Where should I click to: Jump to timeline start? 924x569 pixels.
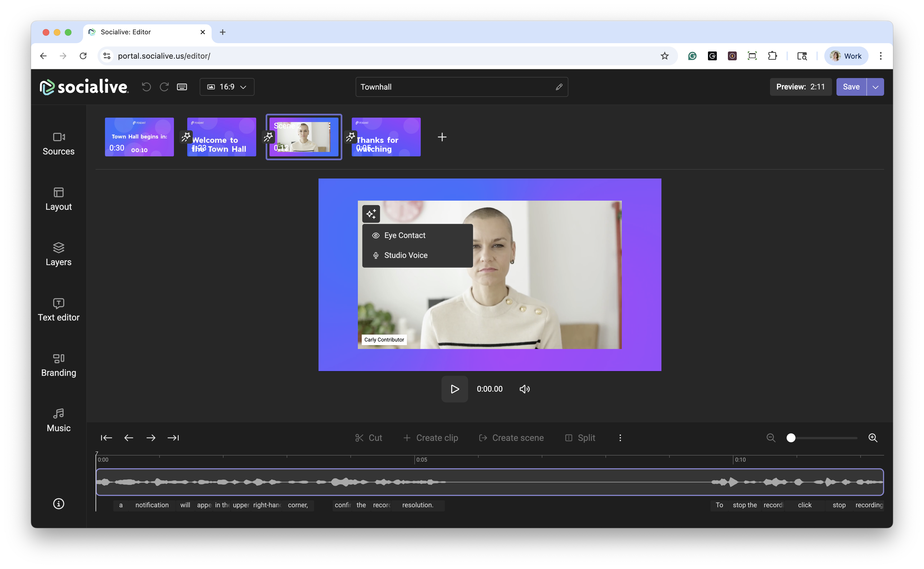106,438
